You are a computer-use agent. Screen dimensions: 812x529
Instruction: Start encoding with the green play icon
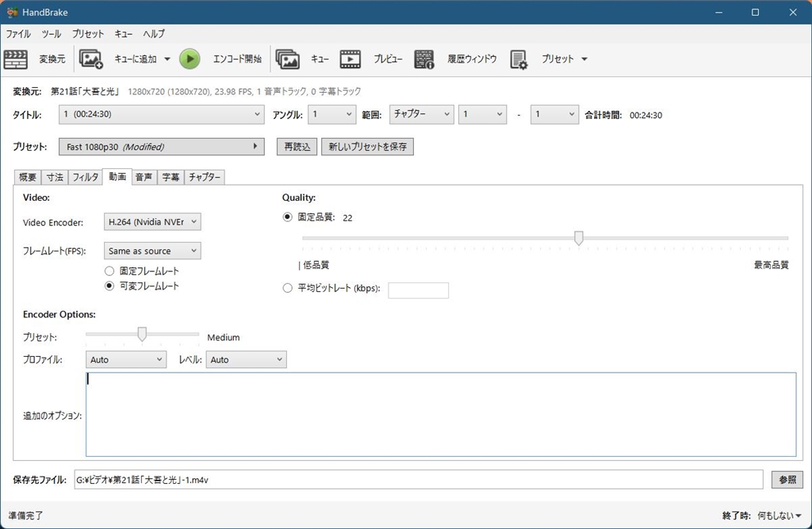190,59
